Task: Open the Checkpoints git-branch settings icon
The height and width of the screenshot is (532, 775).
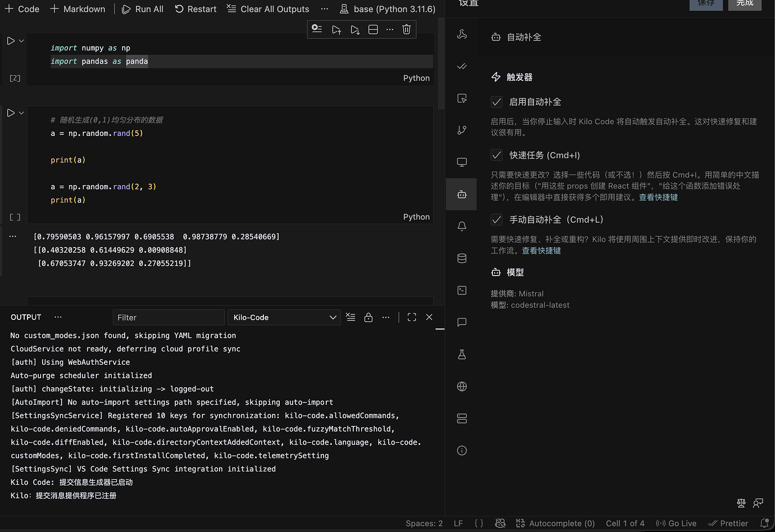Action: 462,130
